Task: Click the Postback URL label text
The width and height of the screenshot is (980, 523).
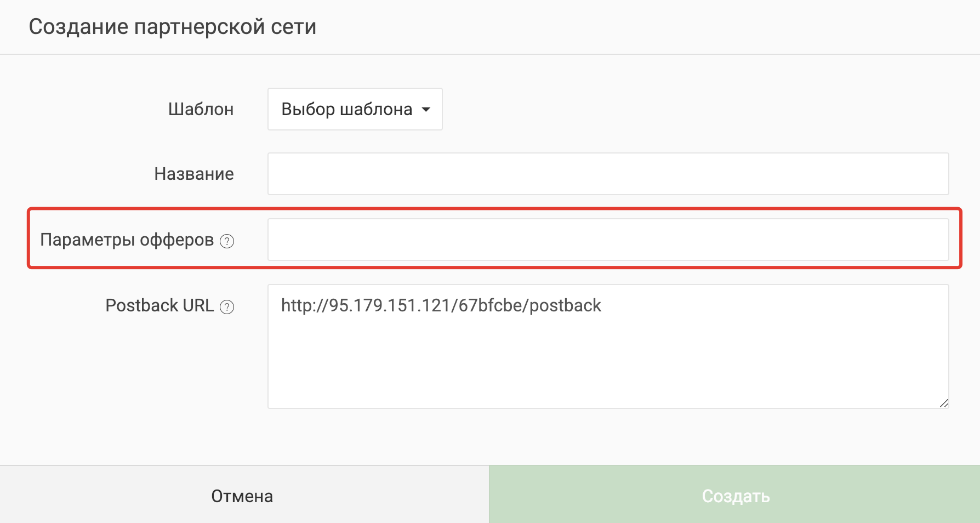Action: click(x=159, y=305)
